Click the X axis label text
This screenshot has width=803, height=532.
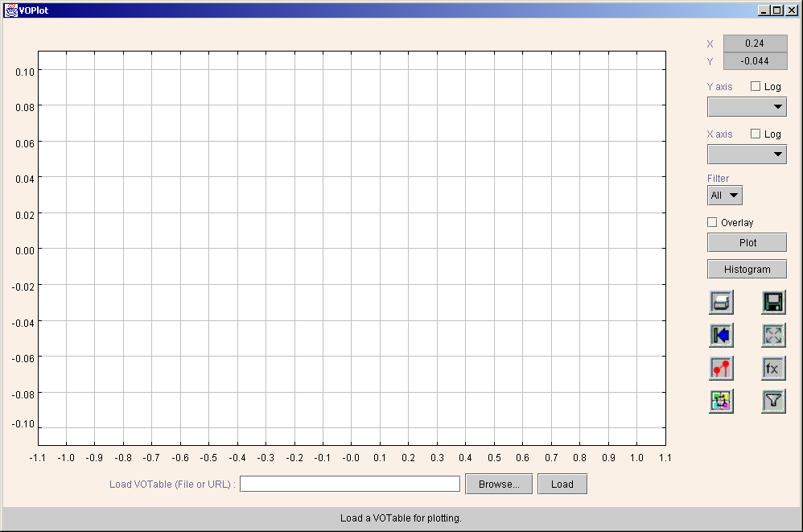click(x=719, y=134)
